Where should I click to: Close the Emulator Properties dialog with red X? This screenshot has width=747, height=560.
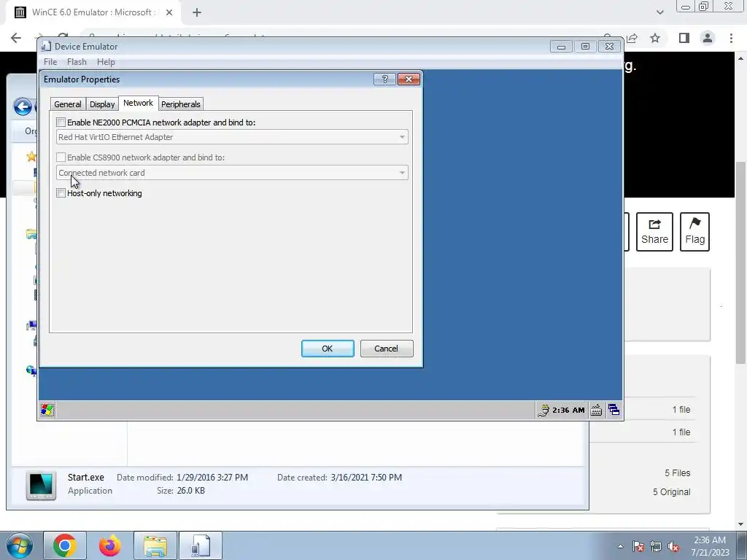[x=409, y=79]
